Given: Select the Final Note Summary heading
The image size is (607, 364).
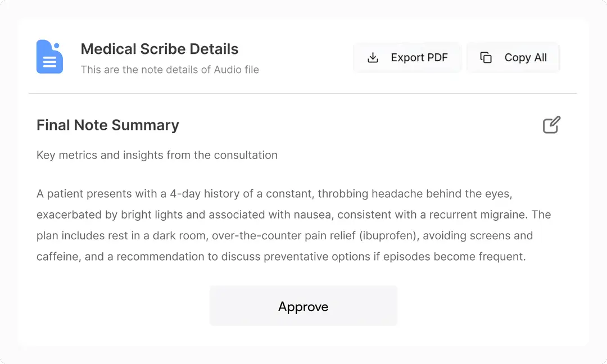Looking at the screenshot, I should click(x=107, y=125).
